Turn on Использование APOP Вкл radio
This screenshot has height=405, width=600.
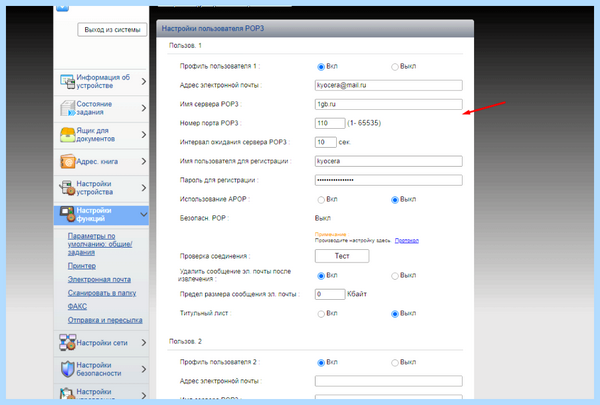pos(321,200)
